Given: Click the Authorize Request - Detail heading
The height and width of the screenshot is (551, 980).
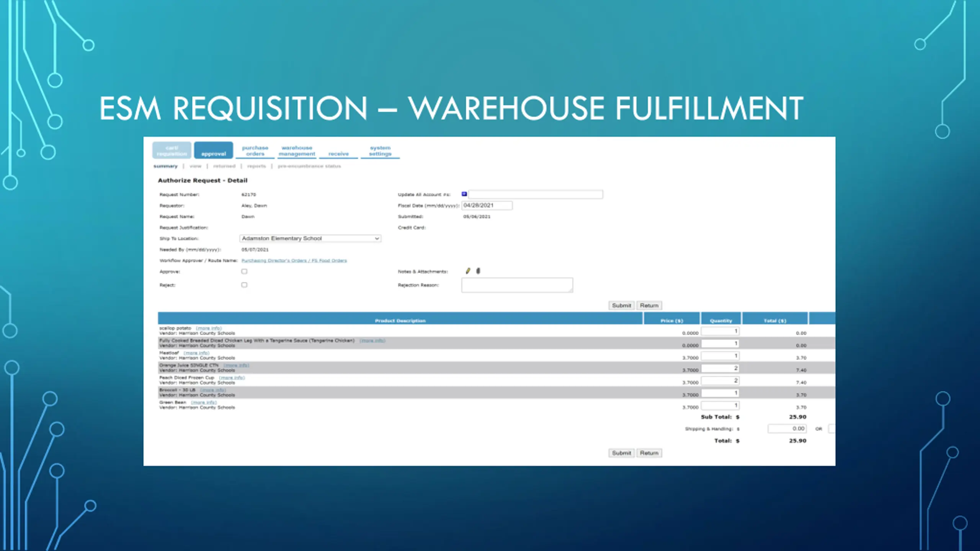Looking at the screenshot, I should point(203,180).
